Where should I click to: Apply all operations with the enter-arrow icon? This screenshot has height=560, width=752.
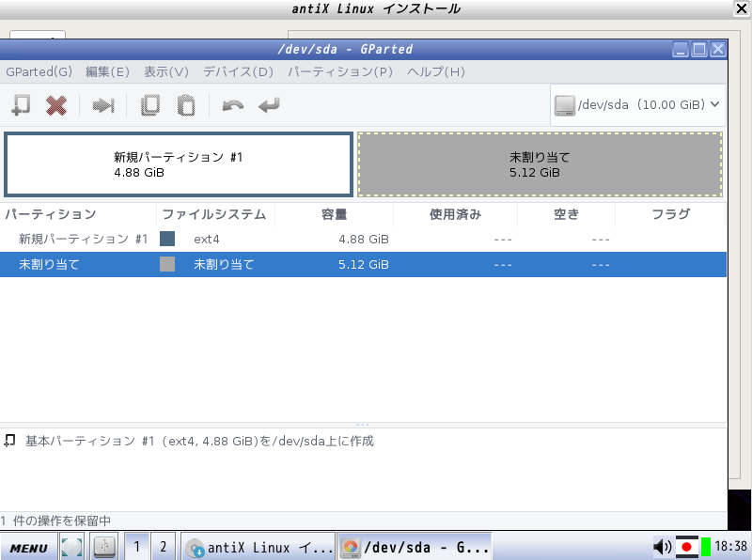(x=269, y=105)
